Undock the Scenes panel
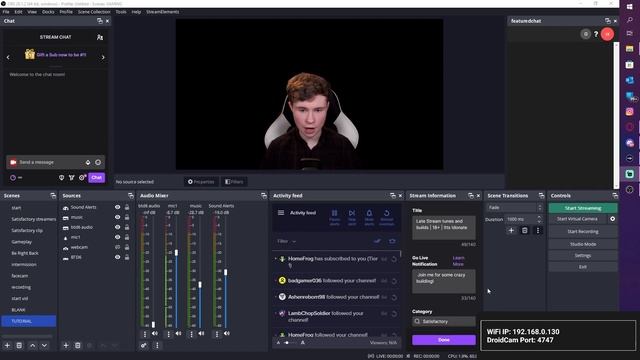Screen dimensions: 640x360 (53, 196)
